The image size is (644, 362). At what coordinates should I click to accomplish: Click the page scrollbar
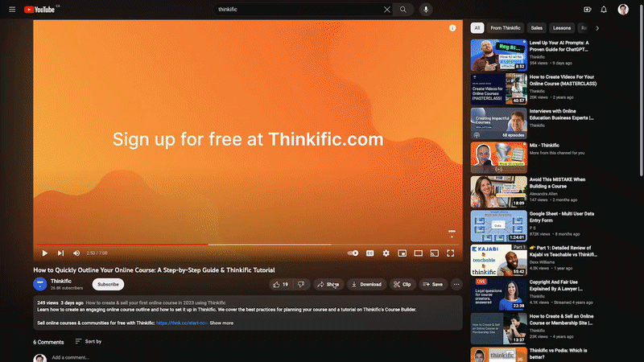pyautogui.click(x=641, y=90)
